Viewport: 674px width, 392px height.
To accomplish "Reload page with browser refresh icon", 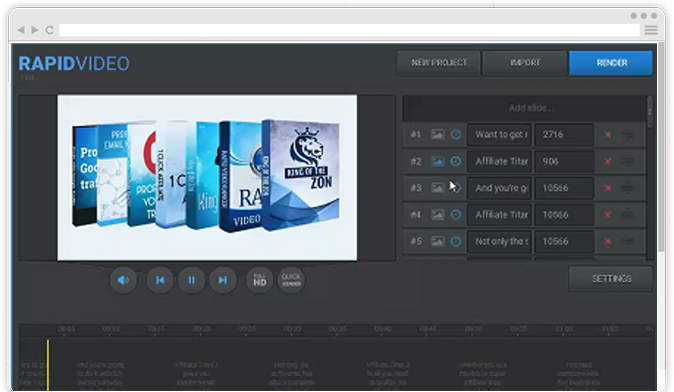I will (49, 30).
